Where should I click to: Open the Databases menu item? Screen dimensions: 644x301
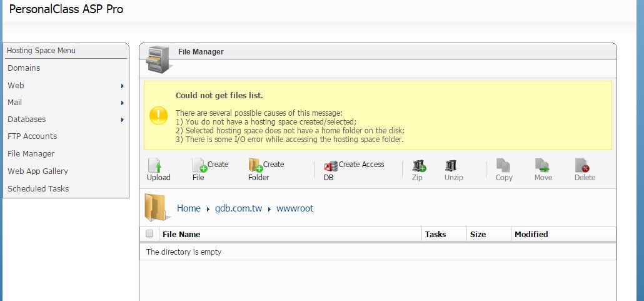coord(27,120)
